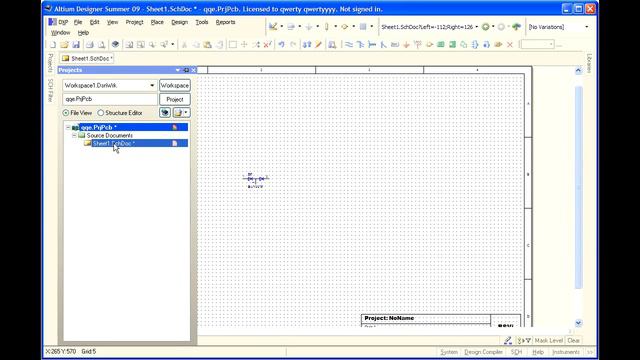This screenshot has width=640, height=360.
Task: Open the DXP system menu
Action: pos(58,22)
